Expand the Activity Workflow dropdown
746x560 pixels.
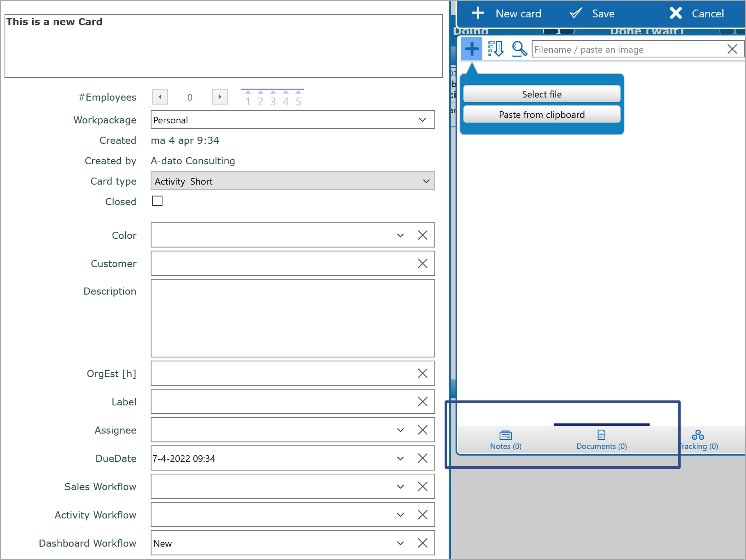click(x=400, y=515)
